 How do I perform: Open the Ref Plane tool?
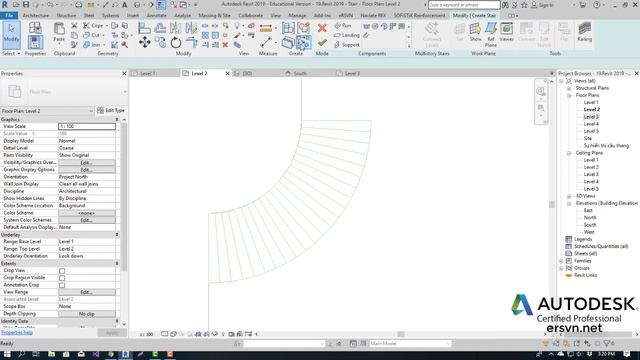click(491, 34)
